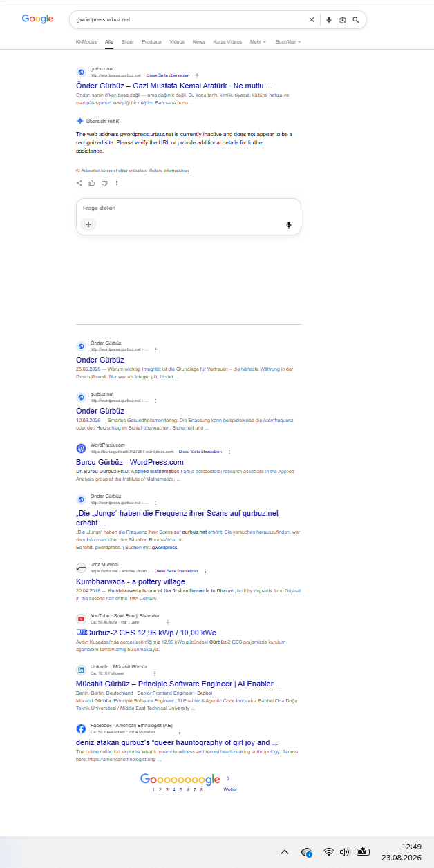Open the 25.06.2026 result's three-dot menu
The image size is (434, 868).
[x=155, y=350]
